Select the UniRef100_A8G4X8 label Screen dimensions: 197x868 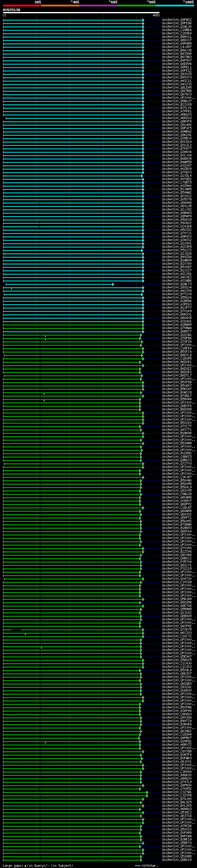pyautogui.click(x=177, y=318)
